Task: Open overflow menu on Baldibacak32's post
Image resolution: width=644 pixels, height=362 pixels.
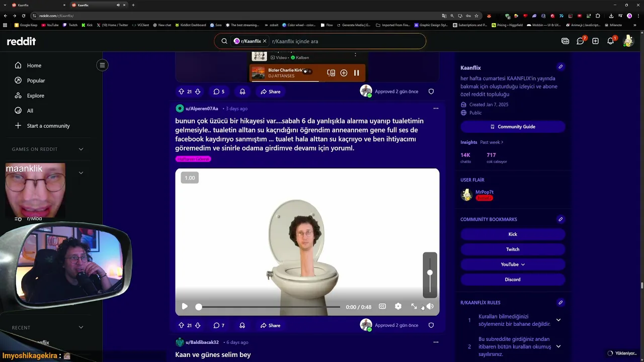Action: pos(436,342)
